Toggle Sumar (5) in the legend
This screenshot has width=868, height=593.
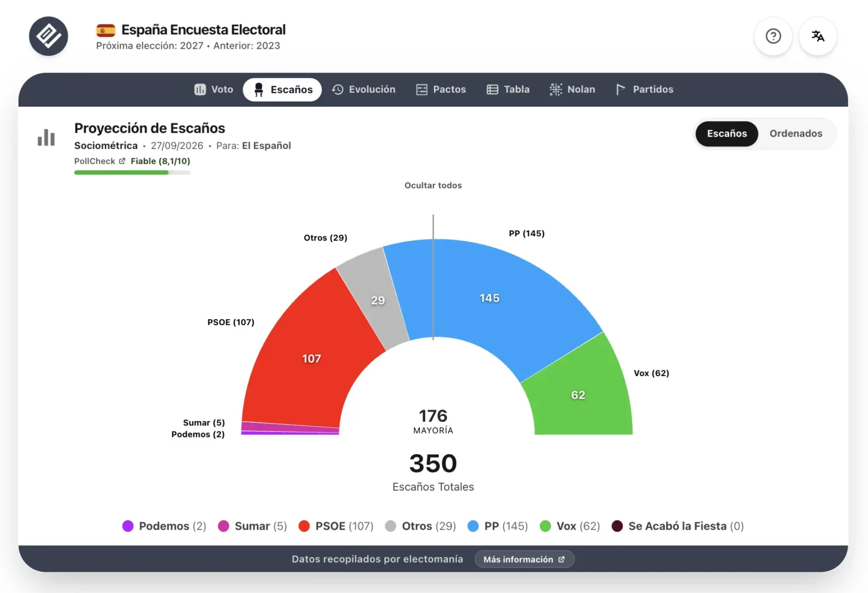click(x=252, y=526)
